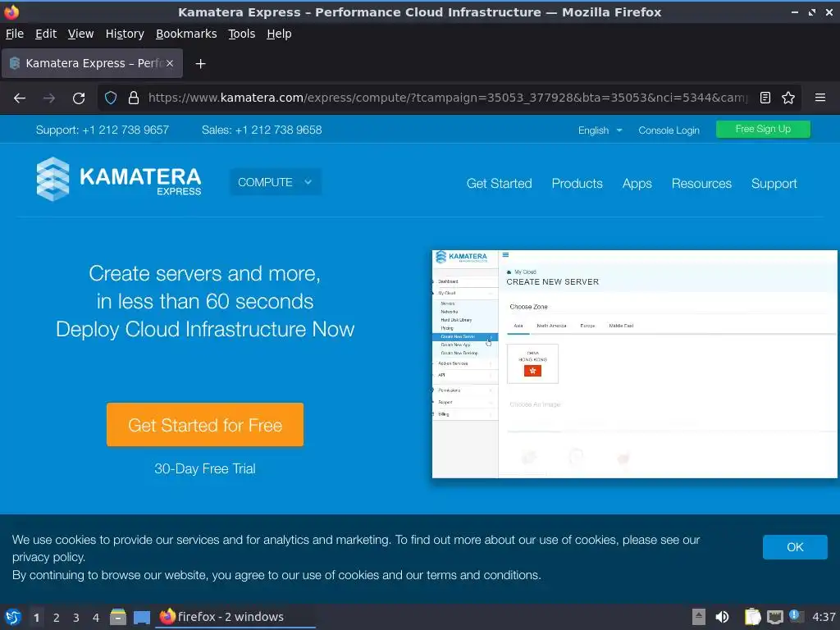840x630 pixels.
Task: Expand the COMPUTE product dropdown
Action: click(x=276, y=182)
